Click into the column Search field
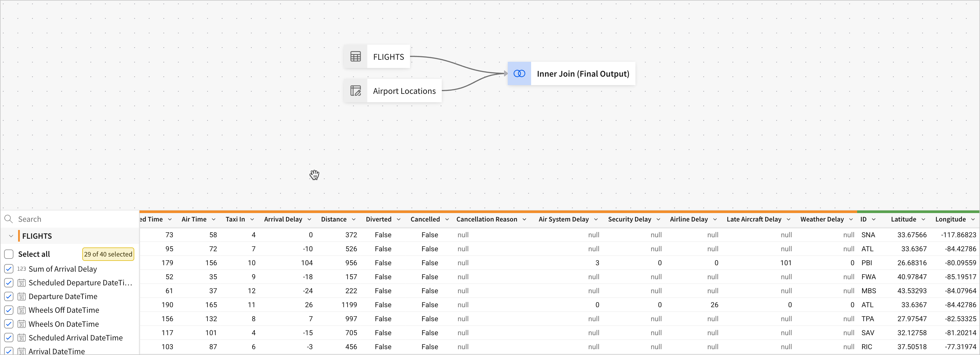This screenshot has width=980, height=355. point(72,219)
